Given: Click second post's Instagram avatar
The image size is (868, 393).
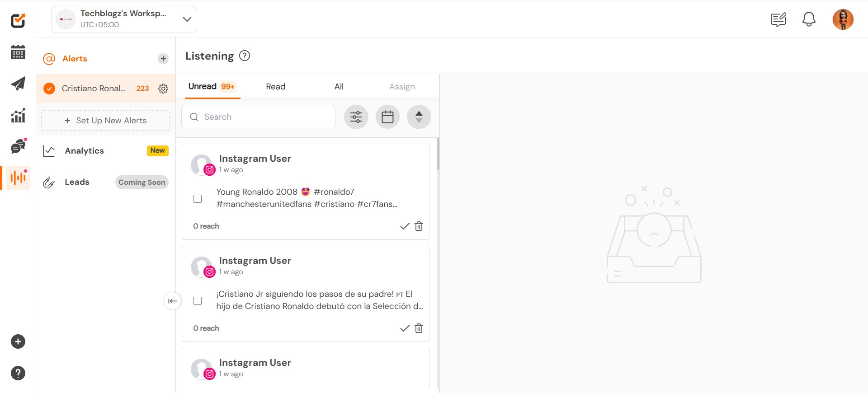Looking at the screenshot, I should (x=202, y=267).
